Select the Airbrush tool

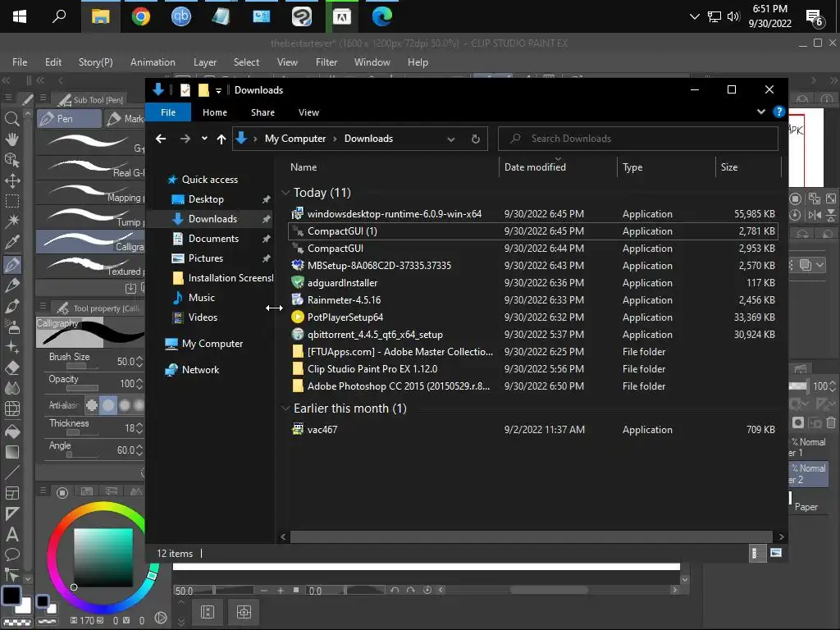pos(11,326)
